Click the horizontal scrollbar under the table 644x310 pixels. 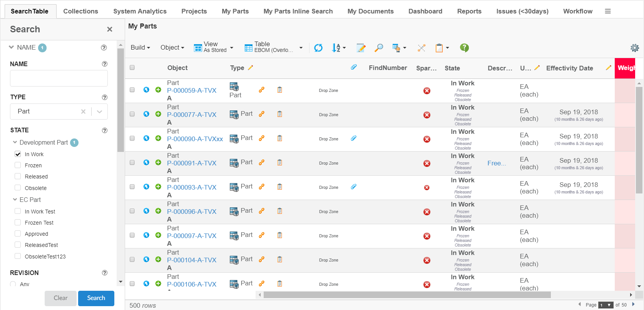(407, 295)
